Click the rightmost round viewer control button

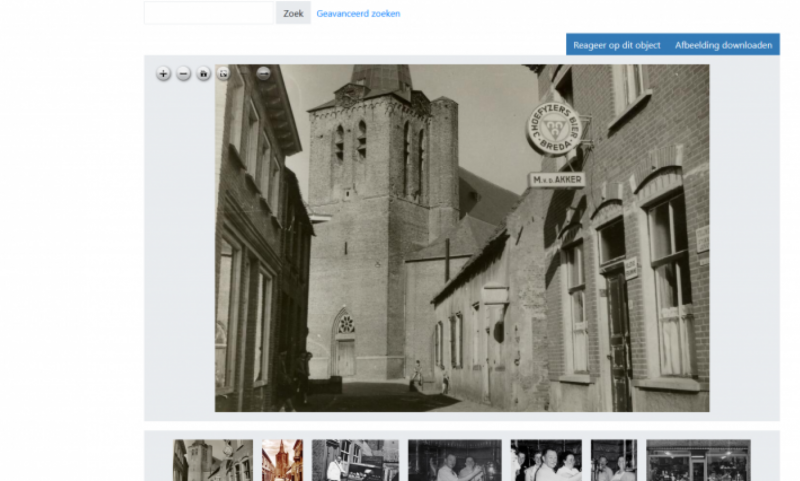coord(263,73)
